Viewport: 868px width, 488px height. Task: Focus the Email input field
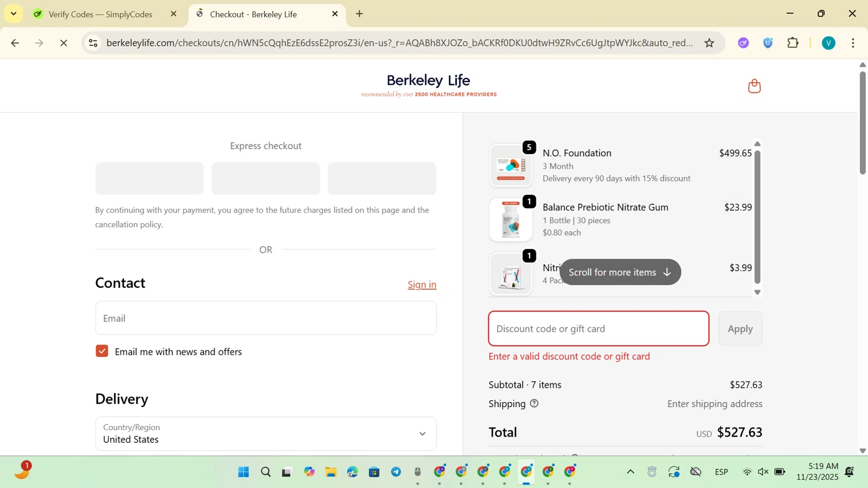pyautogui.click(x=266, y=318)
